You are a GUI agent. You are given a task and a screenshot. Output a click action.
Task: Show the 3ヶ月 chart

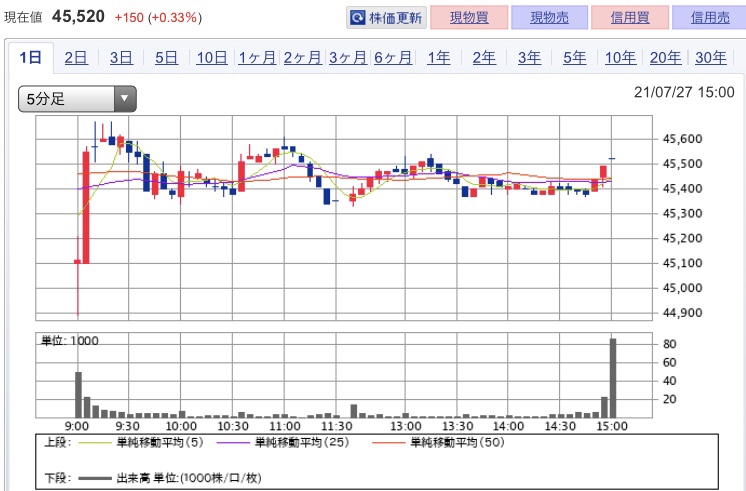pyautogui.click(x=348, y=58)
